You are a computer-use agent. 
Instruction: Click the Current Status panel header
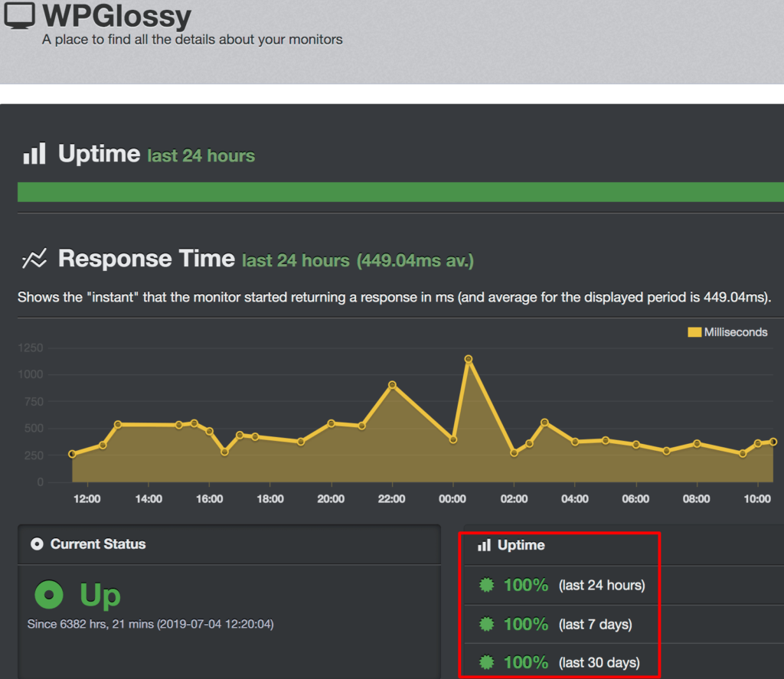[x=230, y=544]
